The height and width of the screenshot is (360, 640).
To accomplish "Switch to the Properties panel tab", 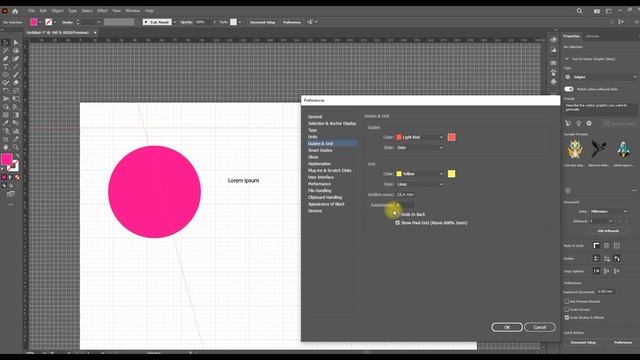I will pyautogui.click(x=571, y=36).
